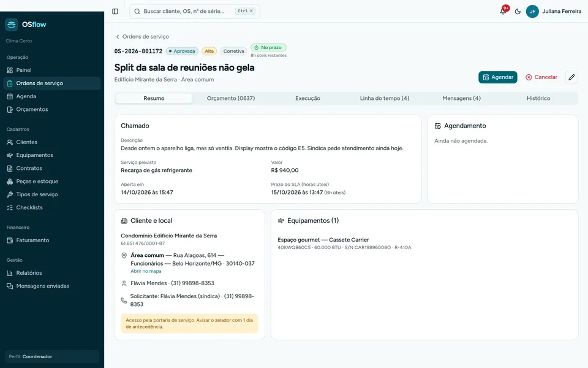Click the Corretiva type badge
The width and height of the screenshot is (588, 368).
(233, 51)
